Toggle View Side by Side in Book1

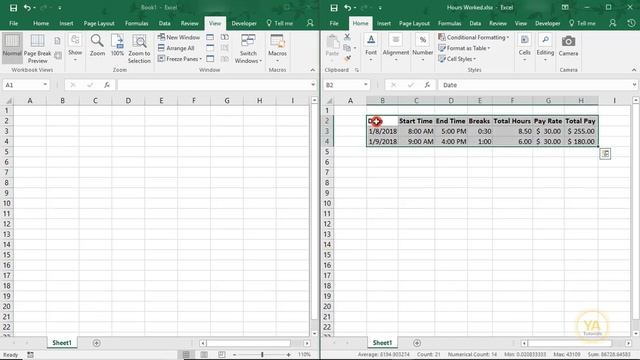coord(224,37)
